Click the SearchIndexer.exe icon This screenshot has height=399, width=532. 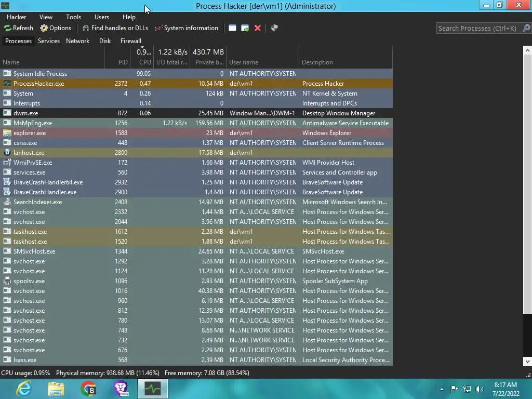click(x=7, y=202)
